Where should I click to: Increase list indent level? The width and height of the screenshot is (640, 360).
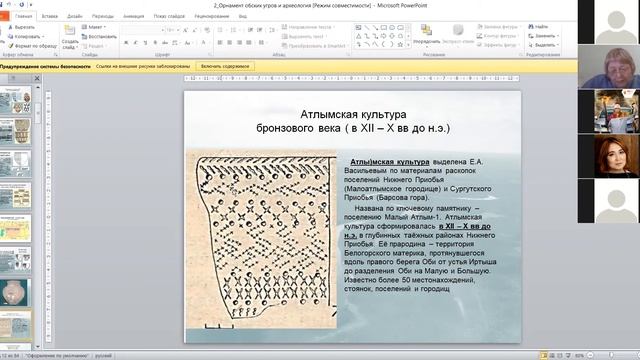(260, 30)
